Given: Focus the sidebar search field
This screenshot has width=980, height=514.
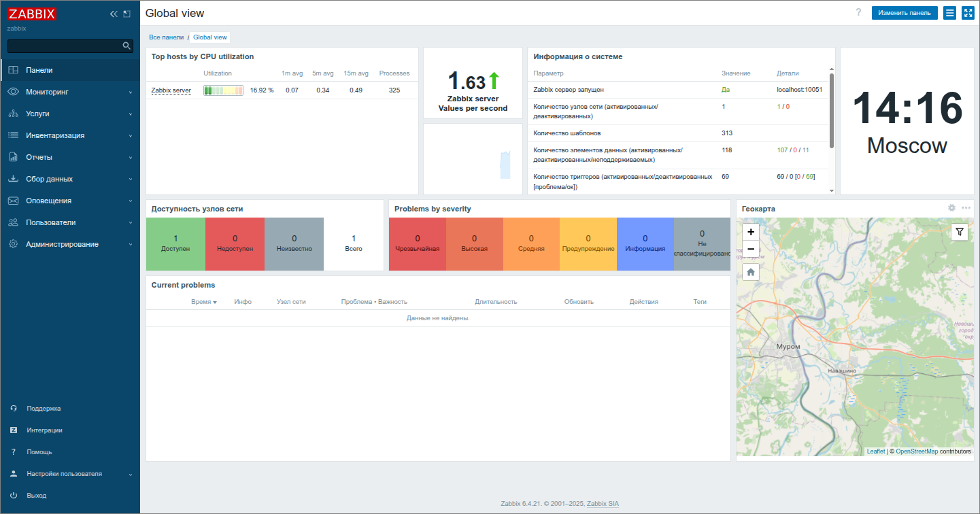Looking at the screenshot, I should tap(64, 46).
